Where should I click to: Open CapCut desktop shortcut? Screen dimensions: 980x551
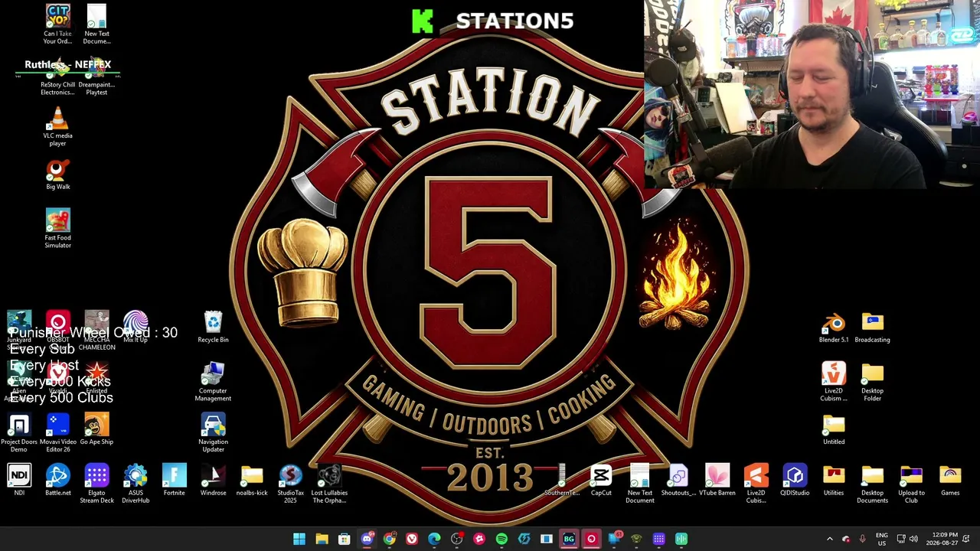click(x=601, y=480)
